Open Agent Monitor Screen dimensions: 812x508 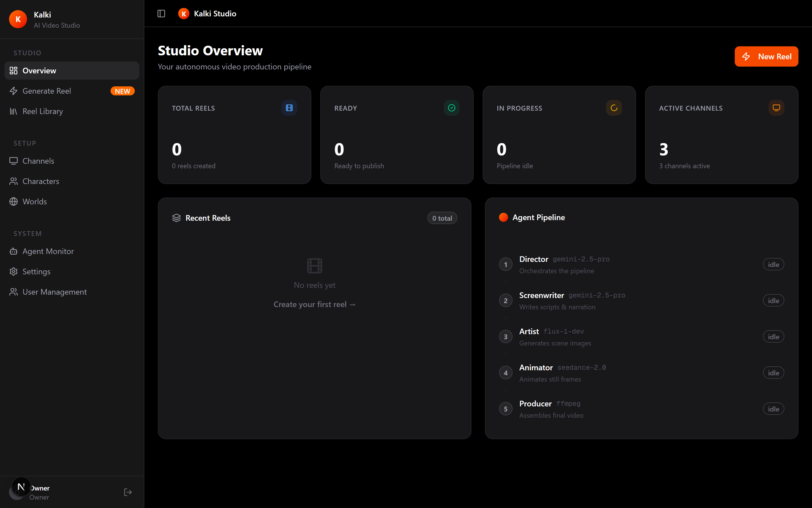tap(72, 251)
